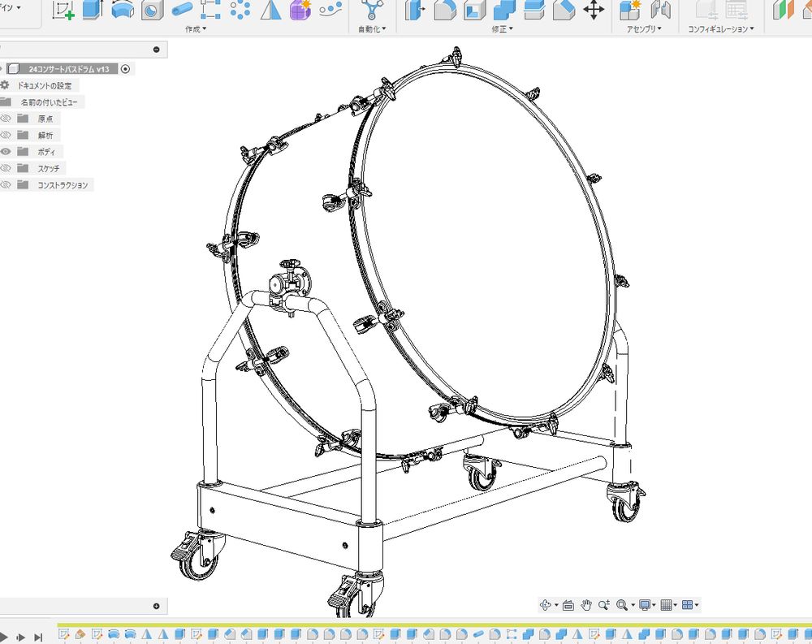Activate the Zoom magnifier tool
The height and width of the screenshot is (644, 812).
[x=604, y=605]
